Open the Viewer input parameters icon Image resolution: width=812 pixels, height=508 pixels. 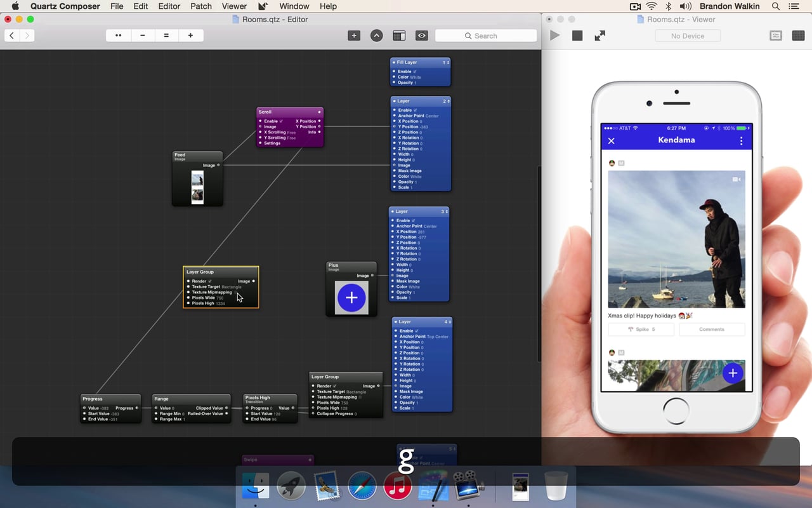pos(776,36)
